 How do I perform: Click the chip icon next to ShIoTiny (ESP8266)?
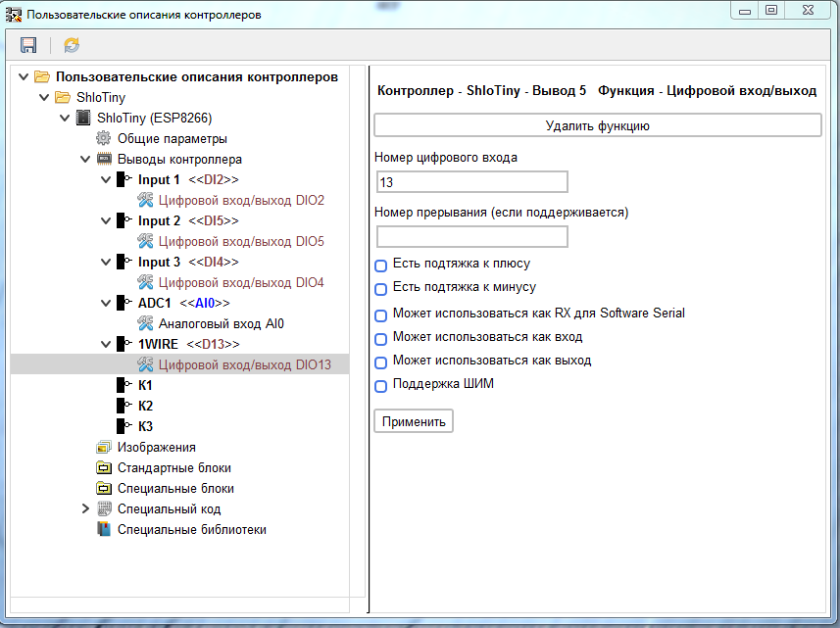pos(83,118)
